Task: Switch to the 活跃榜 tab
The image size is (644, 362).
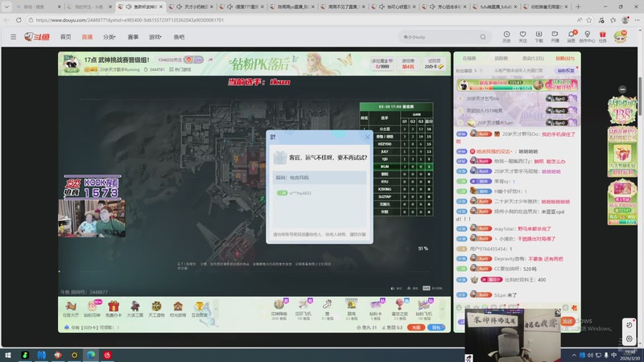Action: click(501, 58)
